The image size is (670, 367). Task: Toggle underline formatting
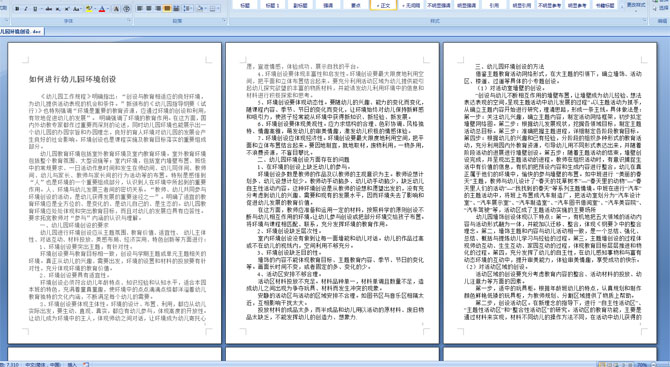point(35,9)
